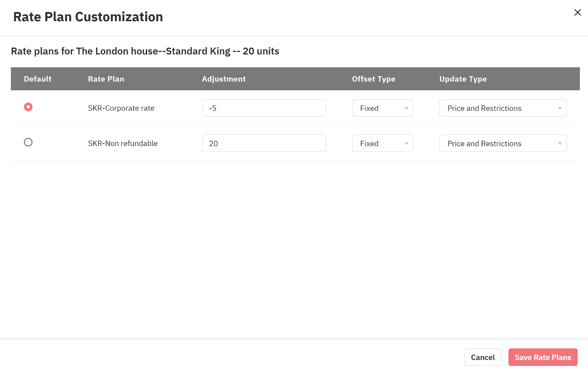Image resolution: width=588 pixels, height=371 pixels.
Task: Click Save Rate Plans button
Action: coord(542,357)
